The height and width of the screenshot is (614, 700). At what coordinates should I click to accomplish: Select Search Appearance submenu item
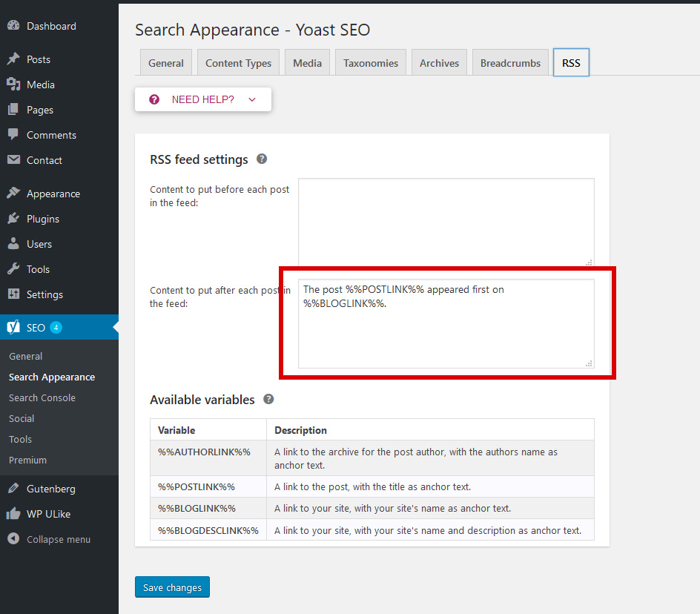[52, 377]
